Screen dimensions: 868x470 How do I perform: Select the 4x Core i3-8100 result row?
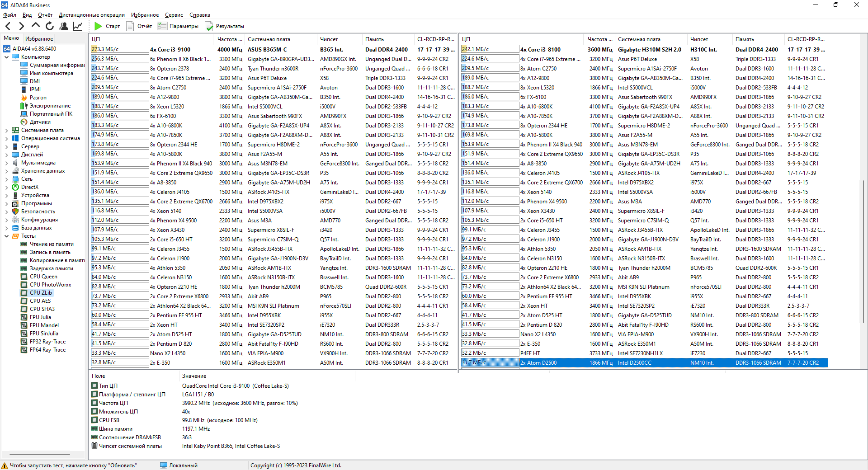click(x=644, y=49)
